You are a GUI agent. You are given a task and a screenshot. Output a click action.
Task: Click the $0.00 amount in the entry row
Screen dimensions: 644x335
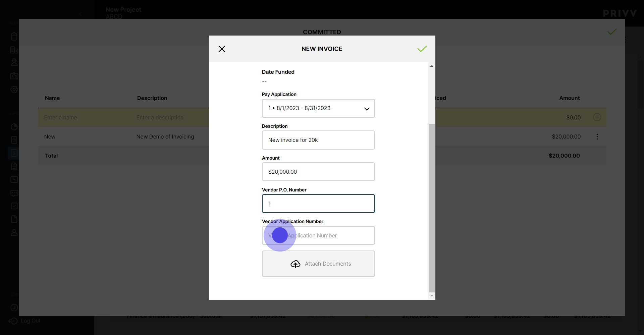(x=573, y=118)
